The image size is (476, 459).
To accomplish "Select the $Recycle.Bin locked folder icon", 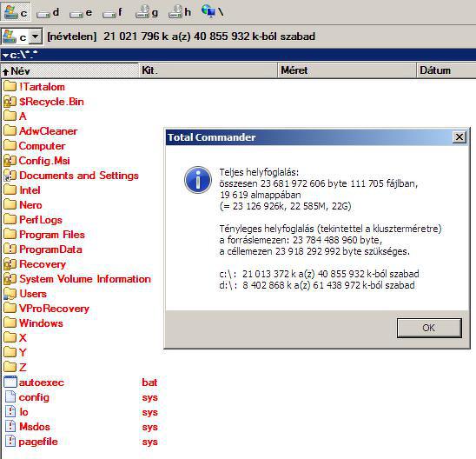I will coord(10,102).
